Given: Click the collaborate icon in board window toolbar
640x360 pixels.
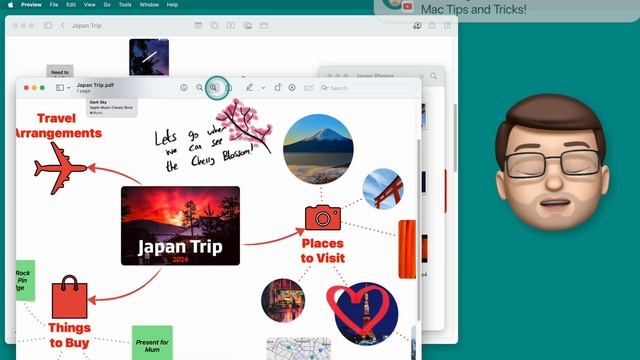Looking at the screenshot, I should click(417, 25).
